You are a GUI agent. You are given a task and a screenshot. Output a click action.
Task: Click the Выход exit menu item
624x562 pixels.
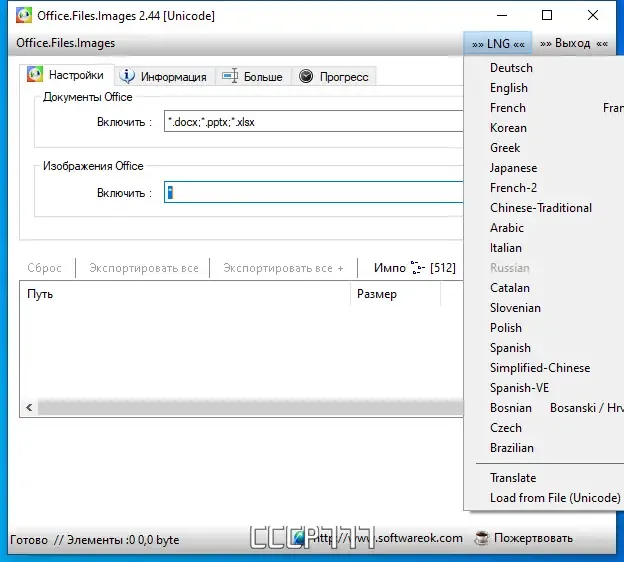pos(573,43)
